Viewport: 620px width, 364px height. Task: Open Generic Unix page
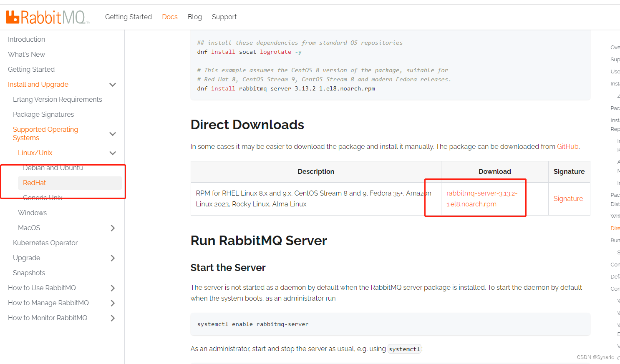[x=43, y=198]
